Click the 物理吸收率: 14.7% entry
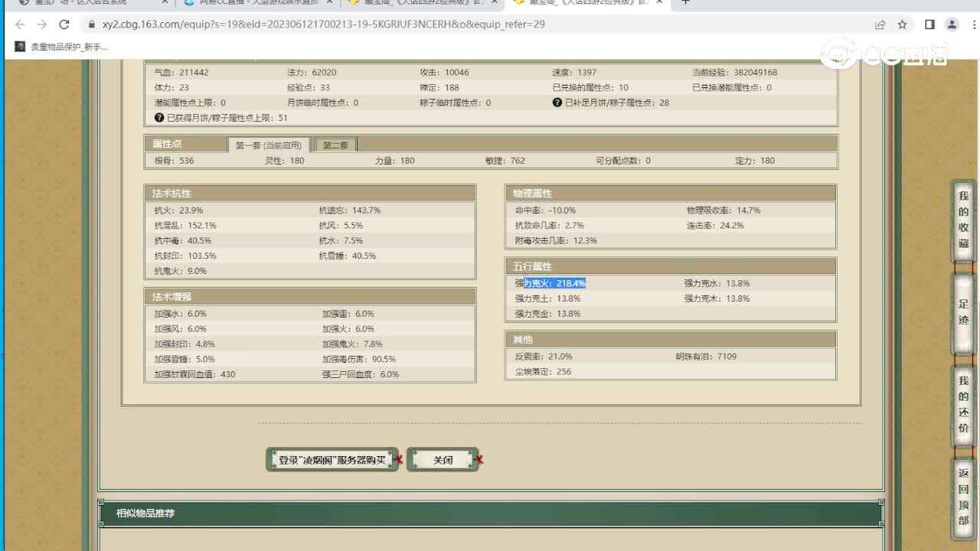The height and width of the screenshot is (551, 980). [x=724, y=210]
